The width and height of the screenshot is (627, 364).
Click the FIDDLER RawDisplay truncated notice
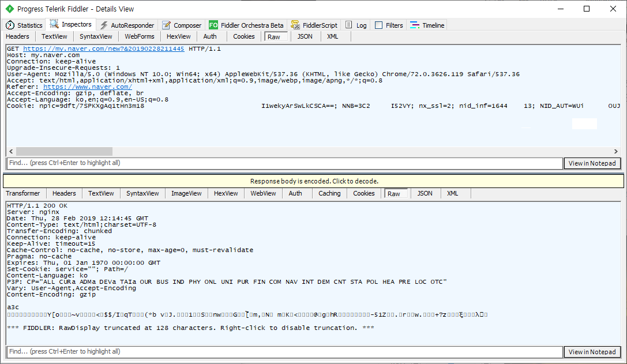click(x=191, y=328)
